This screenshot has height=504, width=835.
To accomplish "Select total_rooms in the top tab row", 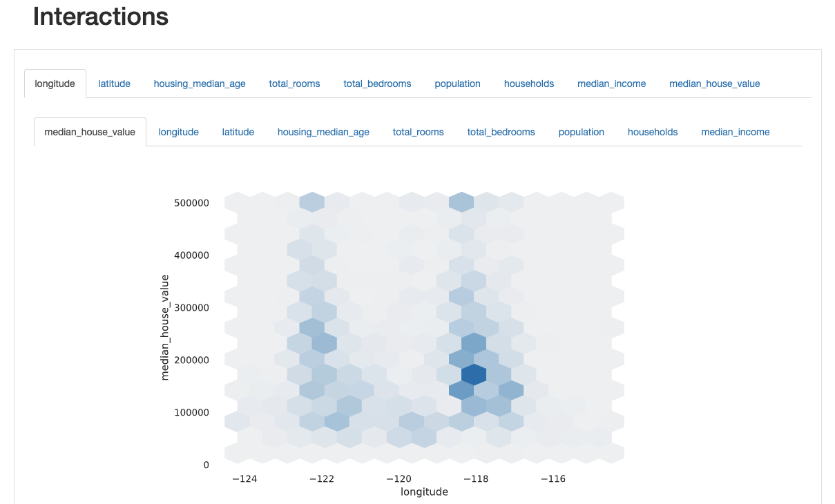I will click(294, 84).
